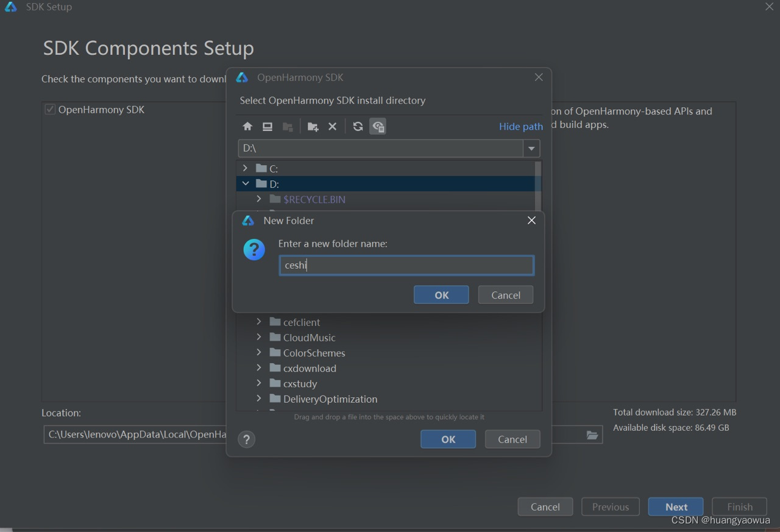Click the new folder name input field
Image resolution: width=780 pixels, height=532 pixels.
(x=406, y=265)
